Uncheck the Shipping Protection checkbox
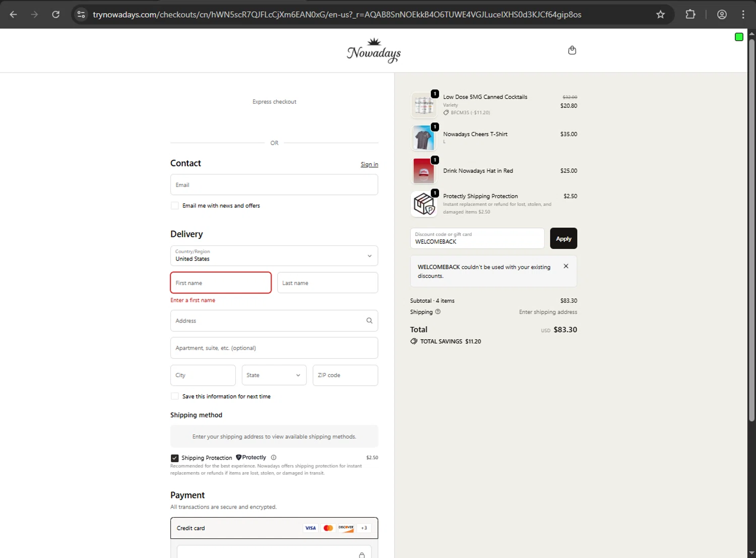 point(175,458)
